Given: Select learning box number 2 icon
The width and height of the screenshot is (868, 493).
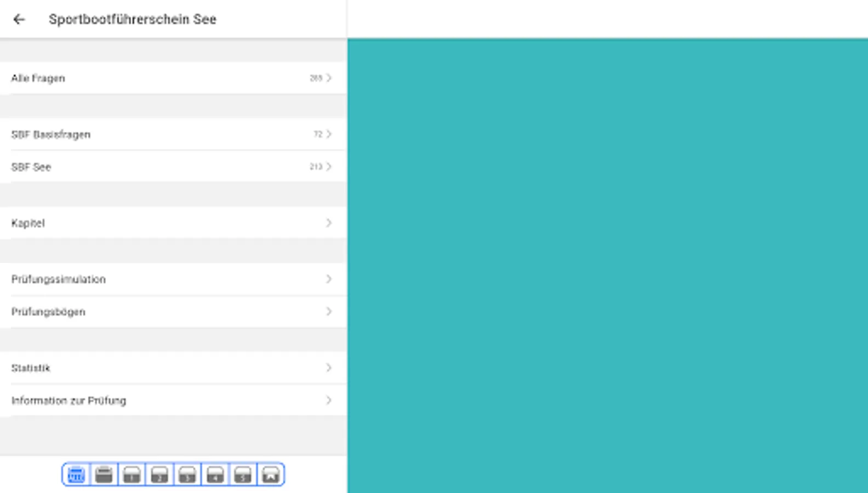Looking at the screenshot, I should tap(159, 474).
